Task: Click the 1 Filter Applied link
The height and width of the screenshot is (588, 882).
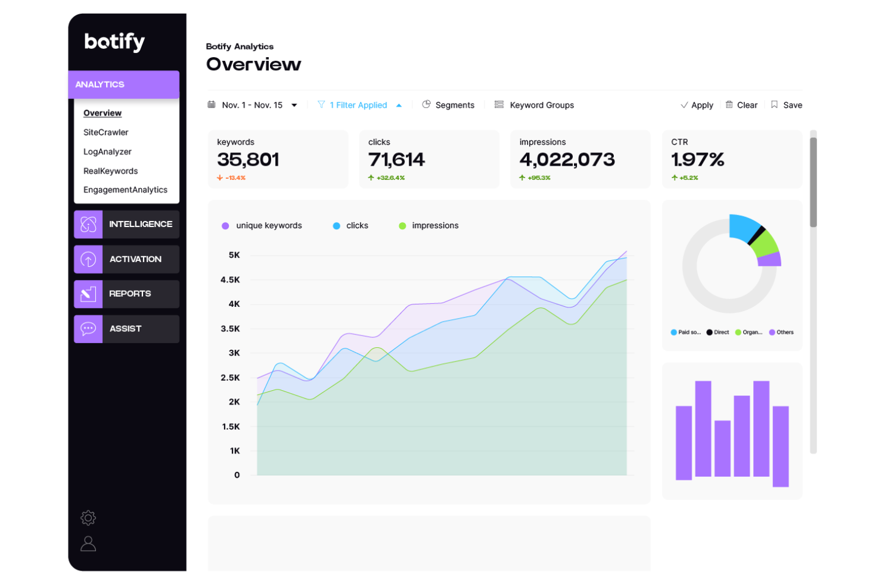Action: (358, 105)
